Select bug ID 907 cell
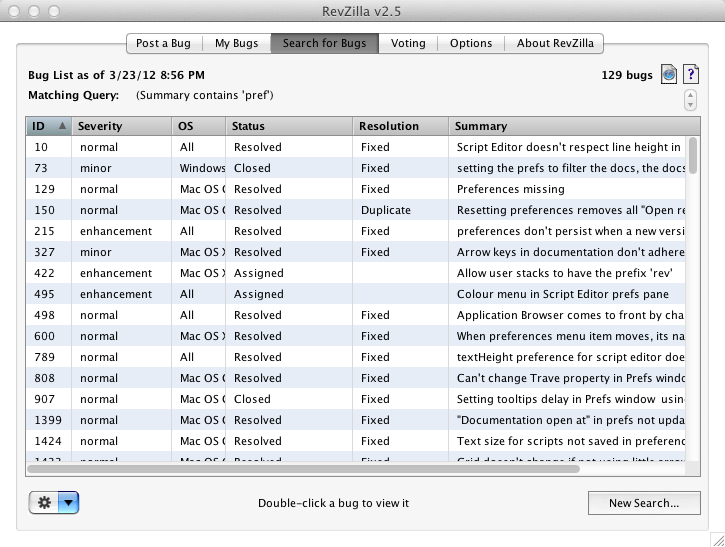Screen dimensions: 725x547 coord(49,399)
